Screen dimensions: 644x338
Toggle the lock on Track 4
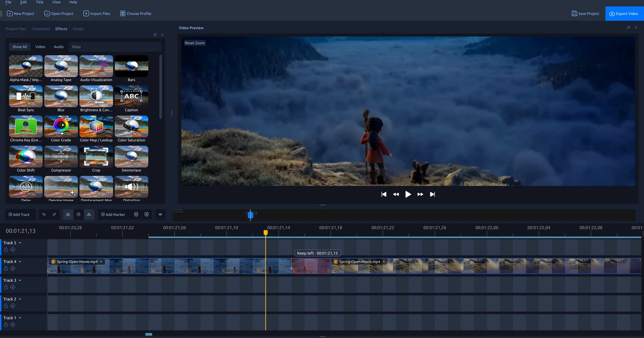pos(6,268)
